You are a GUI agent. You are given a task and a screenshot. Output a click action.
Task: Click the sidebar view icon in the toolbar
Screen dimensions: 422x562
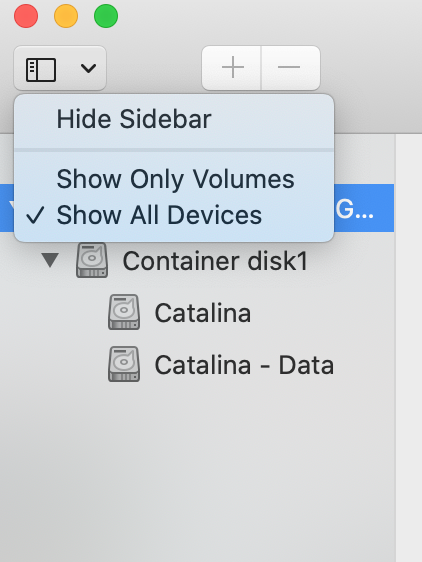(41, 70)
